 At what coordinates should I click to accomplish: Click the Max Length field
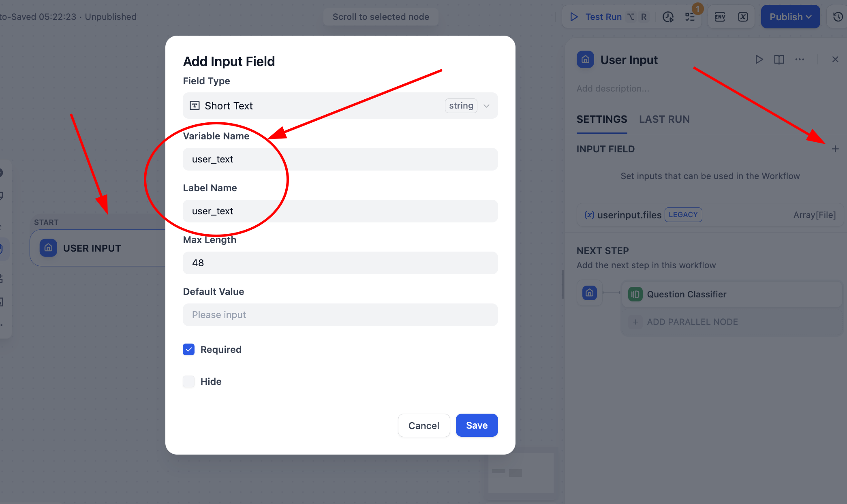(340, 263)
